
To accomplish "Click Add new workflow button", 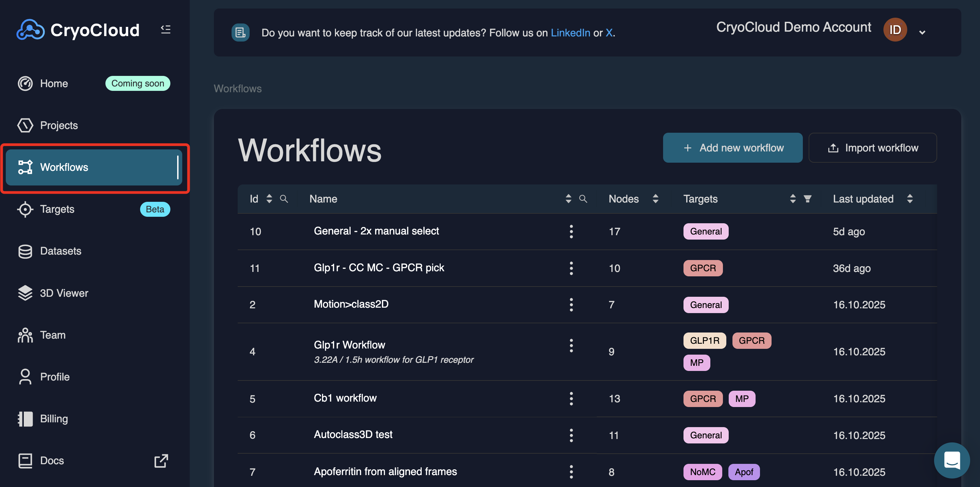I will tap(732, 148).
